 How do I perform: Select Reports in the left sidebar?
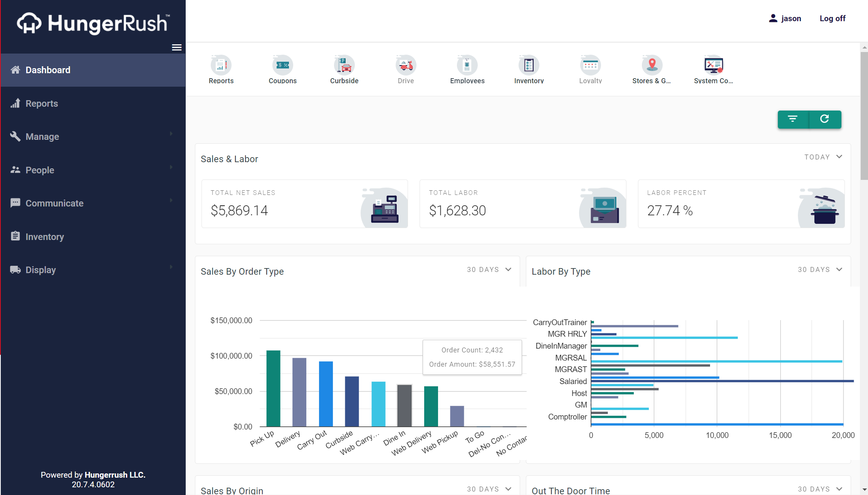pos(42,104)
